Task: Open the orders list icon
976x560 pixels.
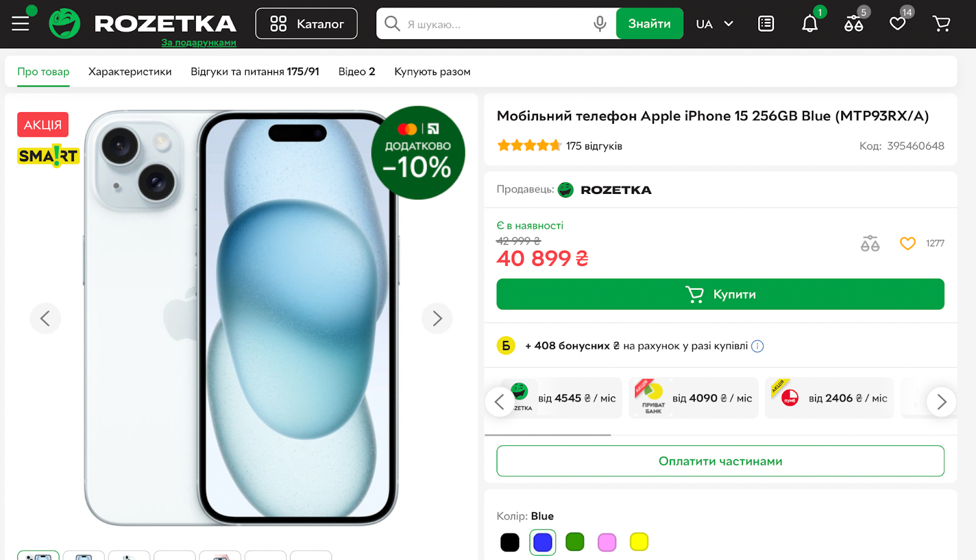Action: coord(766,24)
